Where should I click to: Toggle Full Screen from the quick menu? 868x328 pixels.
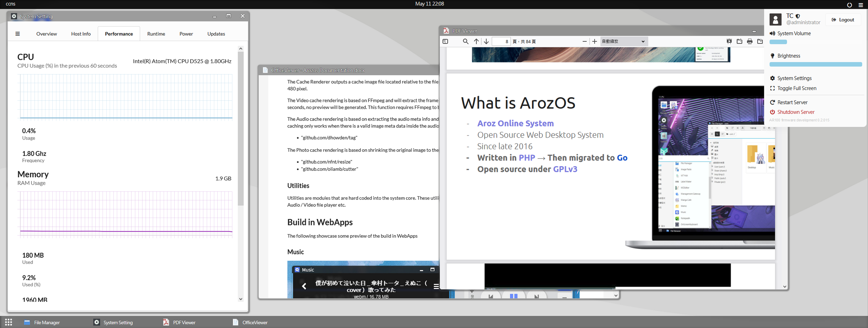pyautogui.click(x=796, y=88)
